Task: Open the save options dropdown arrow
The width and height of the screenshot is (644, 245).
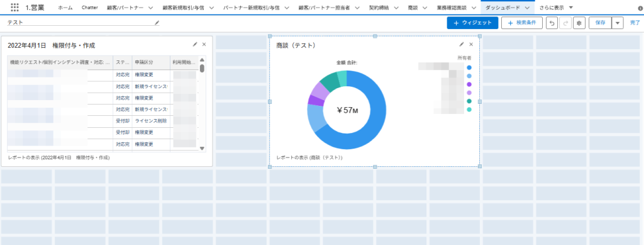Action: [618, 23]
